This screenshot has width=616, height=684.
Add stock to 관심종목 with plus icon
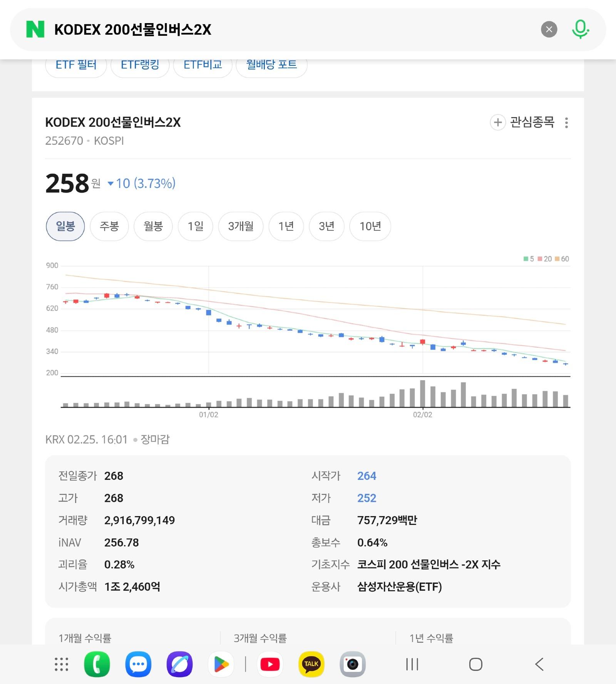click(498, 122)
